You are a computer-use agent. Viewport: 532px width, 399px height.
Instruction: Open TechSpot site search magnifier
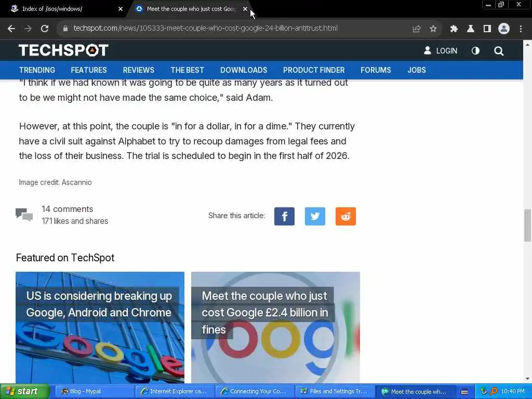pos(498,51)
